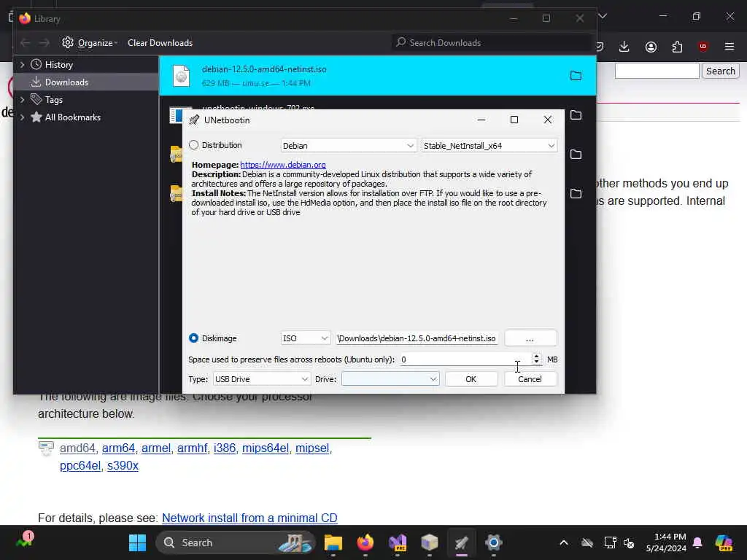Screen dimensions: 747x560
Task: Open containing folder for unetbootin-windows exe download
Action: [576, 114]
